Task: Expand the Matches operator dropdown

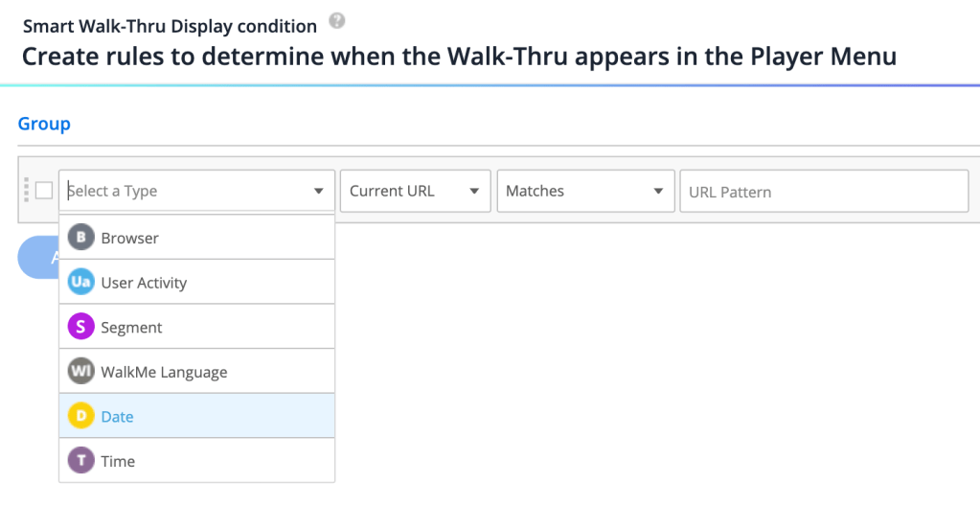Action: 584,191
